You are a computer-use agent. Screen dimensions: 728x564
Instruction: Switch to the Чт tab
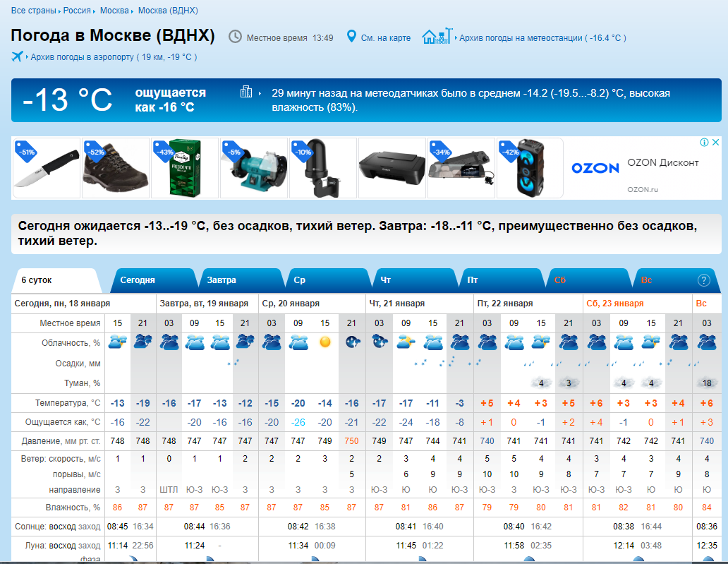[x=413, y=280]
